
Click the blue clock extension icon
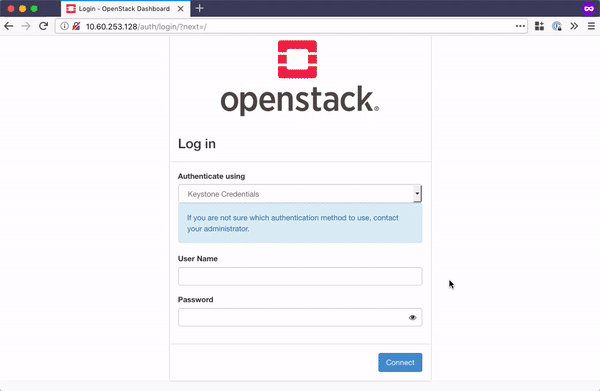tap(557, 26)
